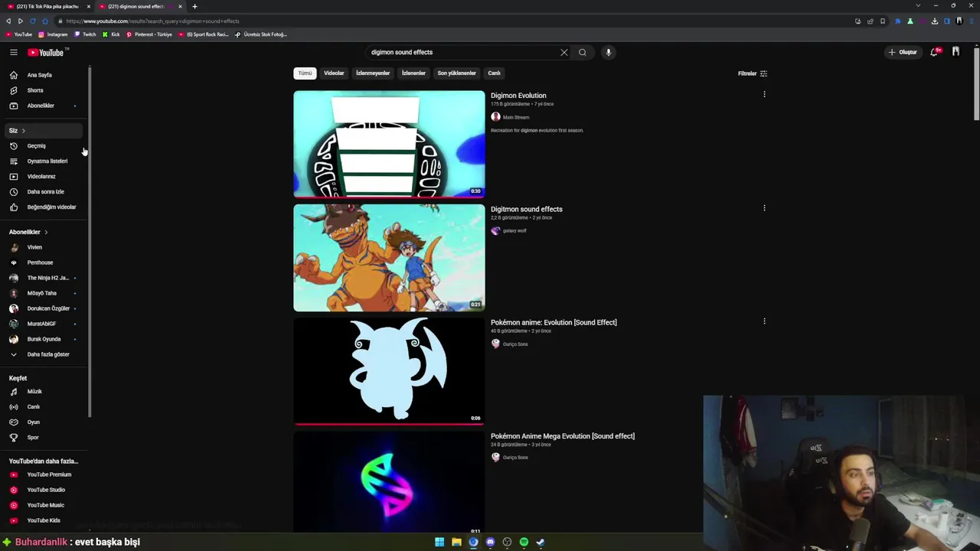Switch to the Tik Tok Pika pikachu tab
Viewport: 980px width, 551px height.
coord(46,6)
